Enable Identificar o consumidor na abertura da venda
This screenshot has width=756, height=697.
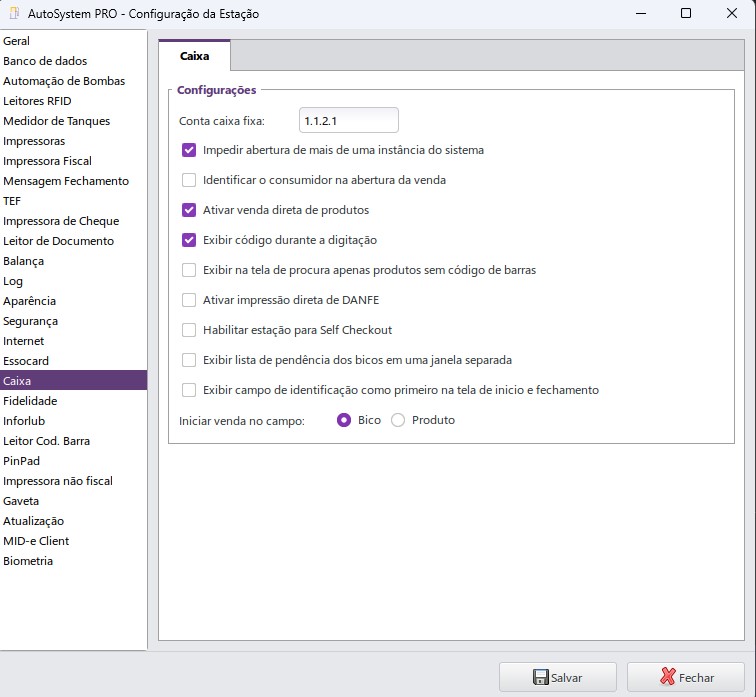(x=189, y=181)
